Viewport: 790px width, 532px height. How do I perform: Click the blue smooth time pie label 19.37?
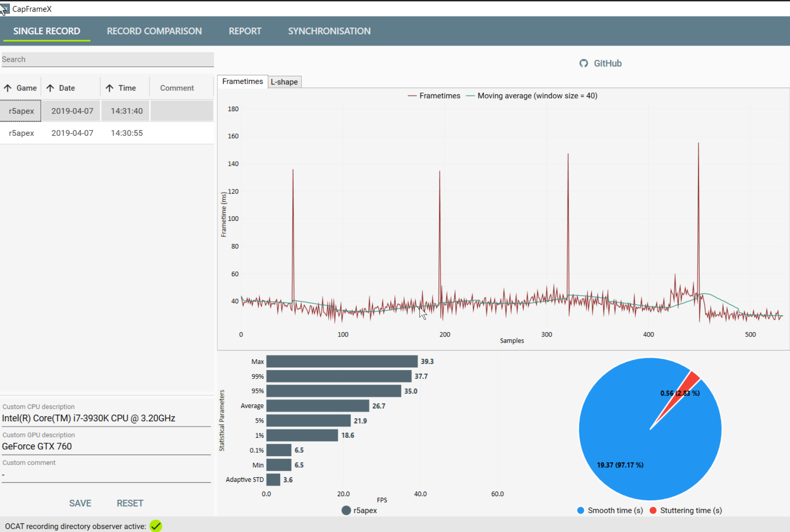(620, 465)
